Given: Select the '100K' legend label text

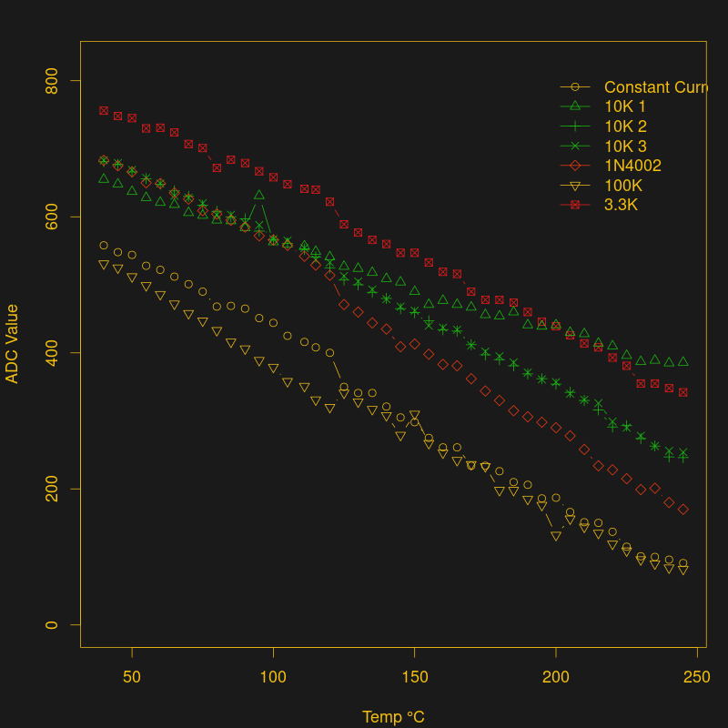Looking at the screenshot, I should (x=623, y=186).
